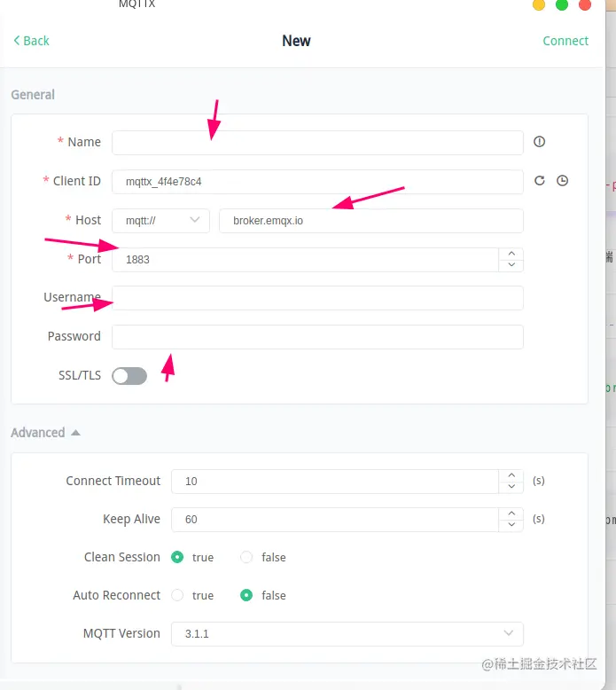616x690 pixels.
Task: Click the Username text field
Action: pyautogui.click(x=317, y=298)
